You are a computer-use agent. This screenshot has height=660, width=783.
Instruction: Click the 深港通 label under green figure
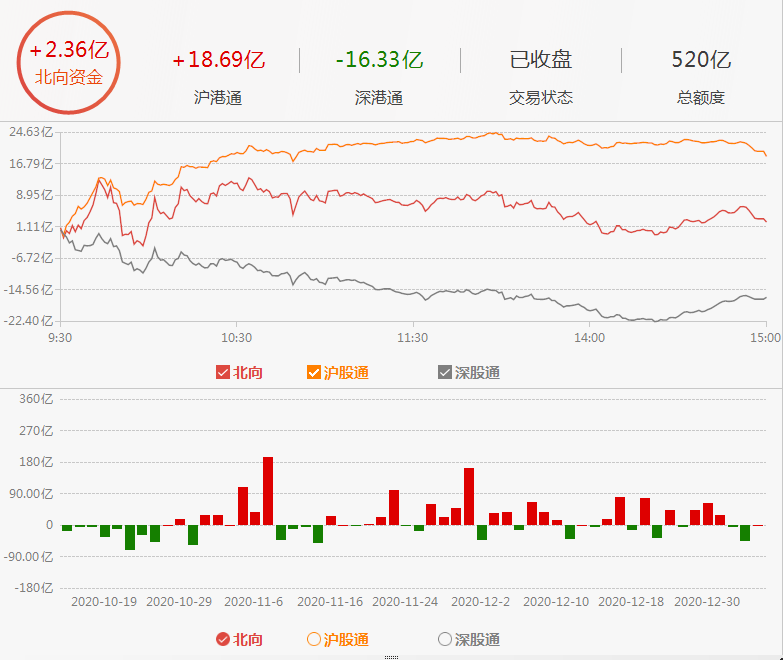(379, 97)
